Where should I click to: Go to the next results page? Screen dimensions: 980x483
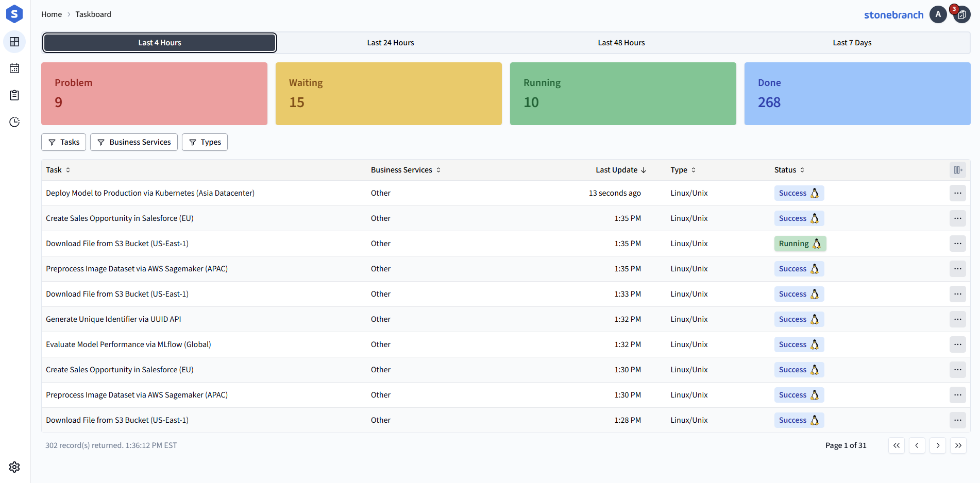tap(937, 445)
